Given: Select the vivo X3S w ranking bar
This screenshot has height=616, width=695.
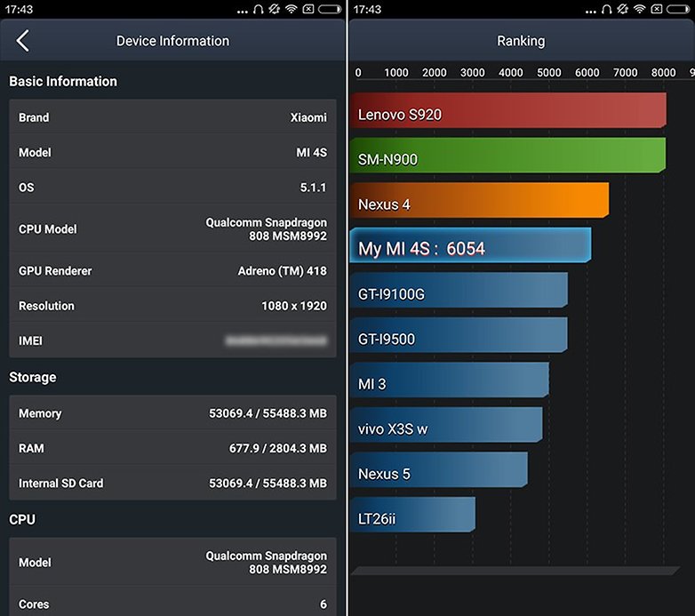Looking at the screenshot, I should pos(446,425).
